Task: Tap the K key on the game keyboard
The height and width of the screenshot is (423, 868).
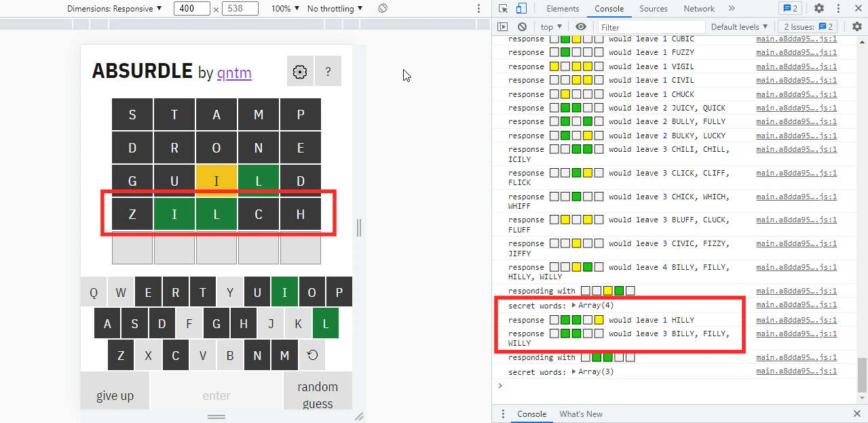Action: [298, 324]
